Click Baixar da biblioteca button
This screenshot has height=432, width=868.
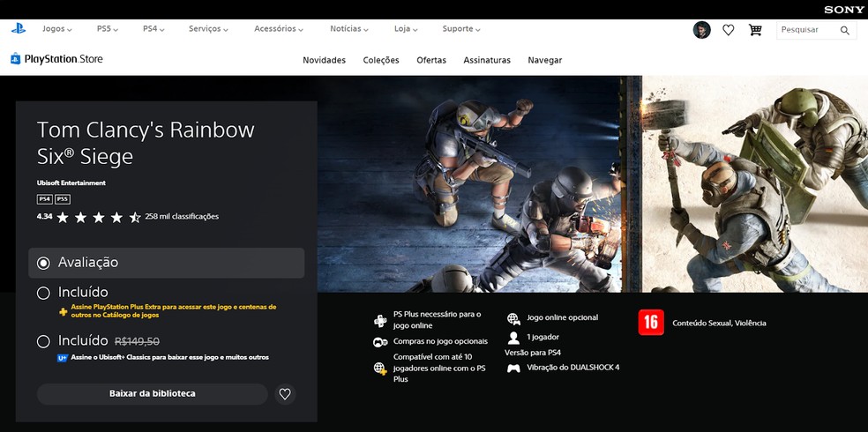click(153, 394)
